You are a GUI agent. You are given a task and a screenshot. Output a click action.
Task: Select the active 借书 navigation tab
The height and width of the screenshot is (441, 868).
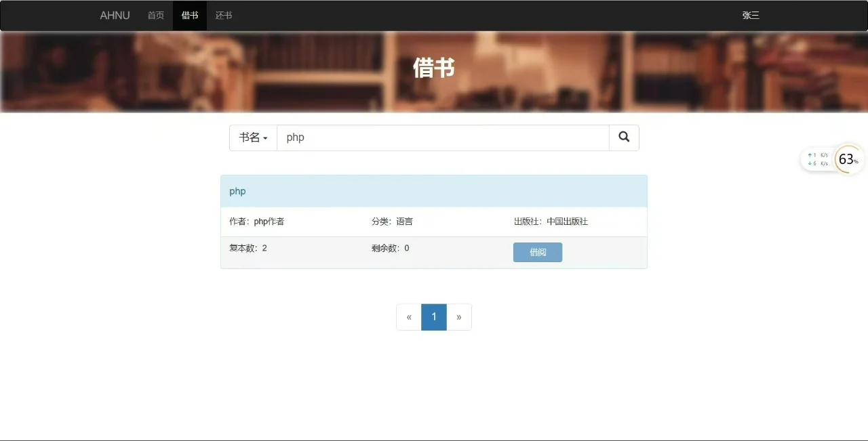tap(190, 15)
